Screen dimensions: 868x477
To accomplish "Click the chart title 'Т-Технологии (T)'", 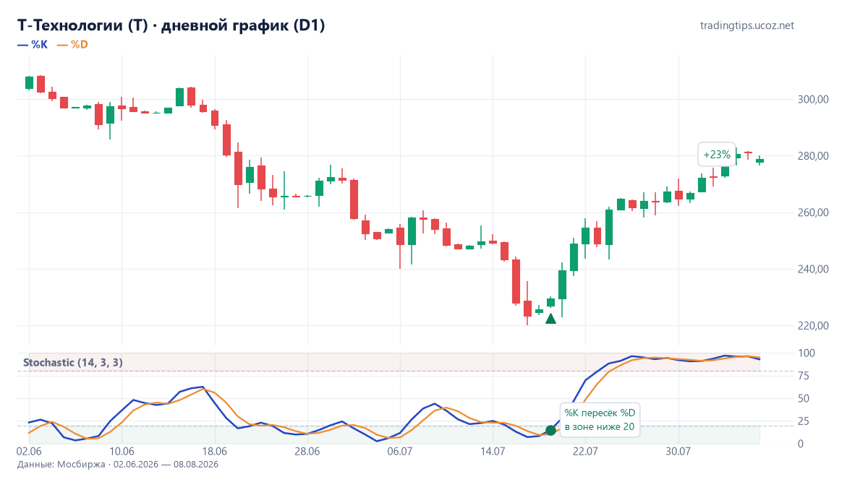I will [x=82, y=25].
